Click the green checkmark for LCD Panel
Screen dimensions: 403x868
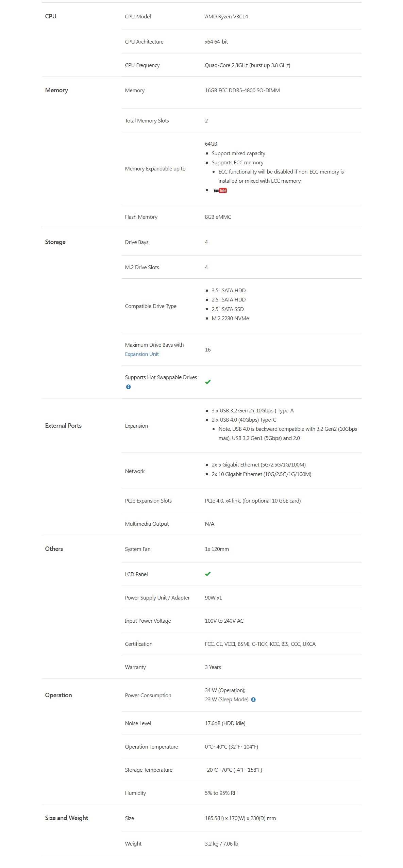(208, 574)
